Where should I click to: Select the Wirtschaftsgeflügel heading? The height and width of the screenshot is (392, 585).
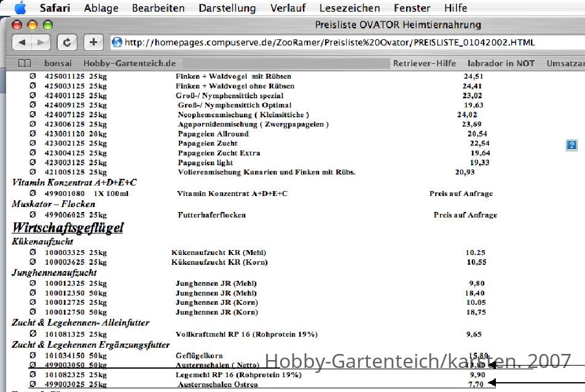point(68,227)
